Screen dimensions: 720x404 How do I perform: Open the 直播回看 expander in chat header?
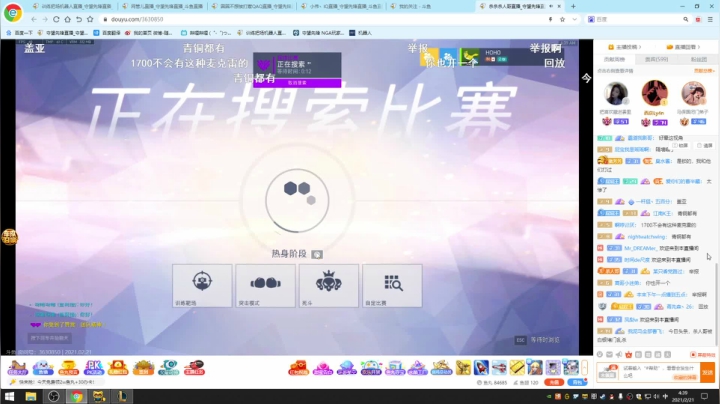click(x=683, y=47)
